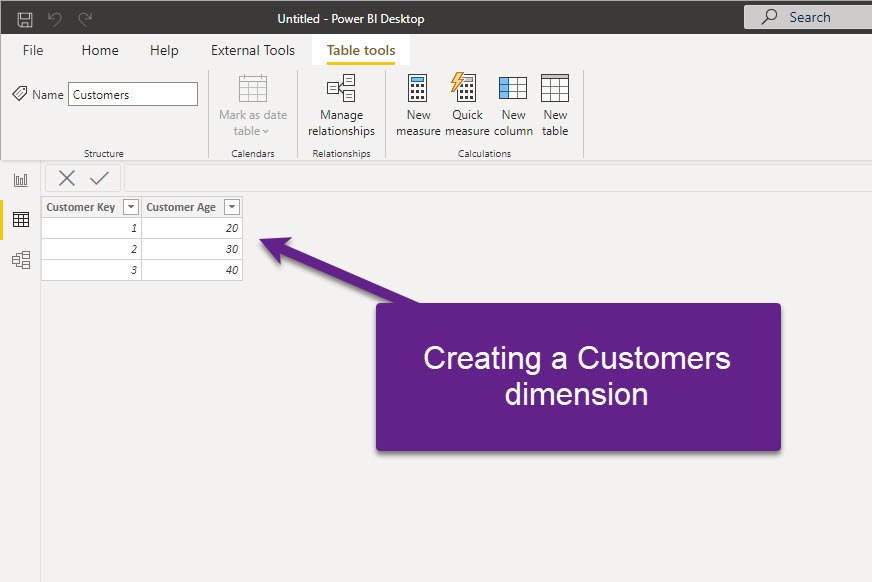The width and height of the screenshot is (872, 582).
Task: Commit the formula bar entry
Action: tap(100, 178)
